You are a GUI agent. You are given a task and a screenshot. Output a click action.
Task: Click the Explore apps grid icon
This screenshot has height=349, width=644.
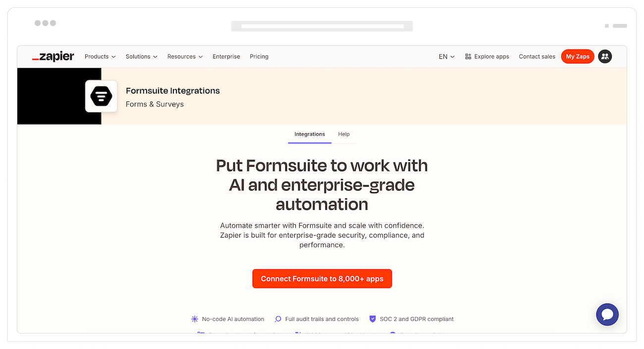[468, 56]
